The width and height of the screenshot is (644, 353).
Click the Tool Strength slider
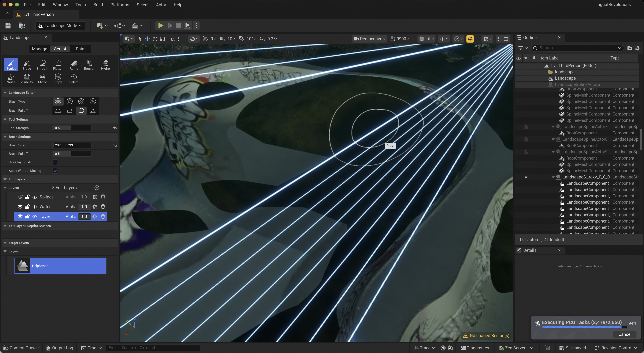[x=72, y=128]
